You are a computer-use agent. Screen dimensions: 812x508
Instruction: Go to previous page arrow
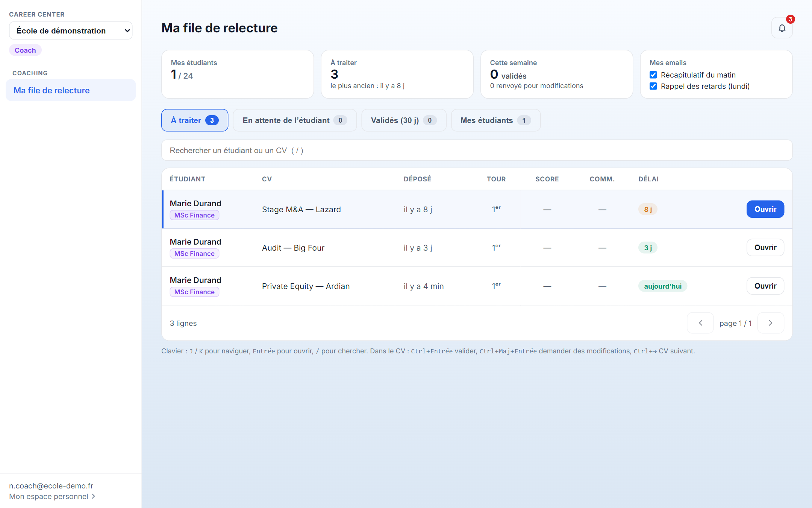[x=700, y=323]
